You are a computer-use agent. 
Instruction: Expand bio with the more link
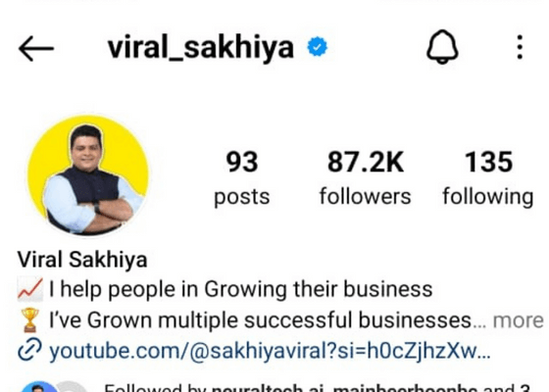(518, 320)
